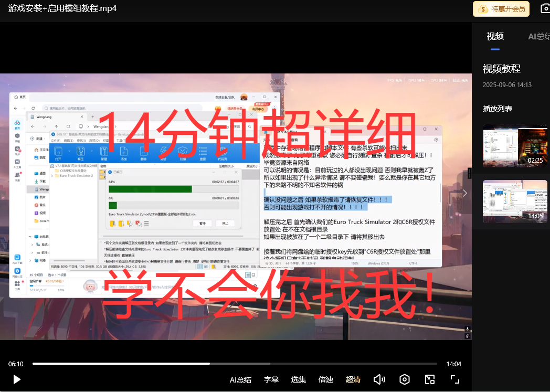
Task: Play the 02:25 video in the playlist
Action: [514, 145]
